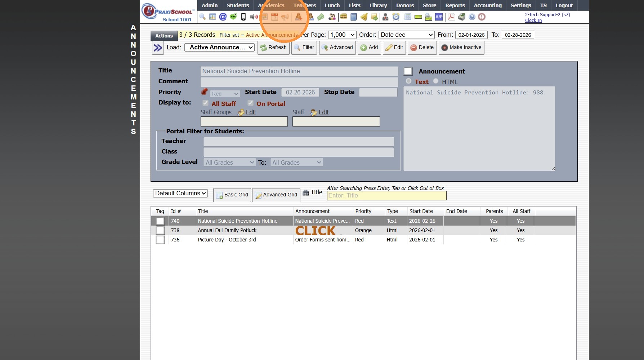Click the add person icon
The height and width of the screenshot is (360, 644).
click(298, 17)
